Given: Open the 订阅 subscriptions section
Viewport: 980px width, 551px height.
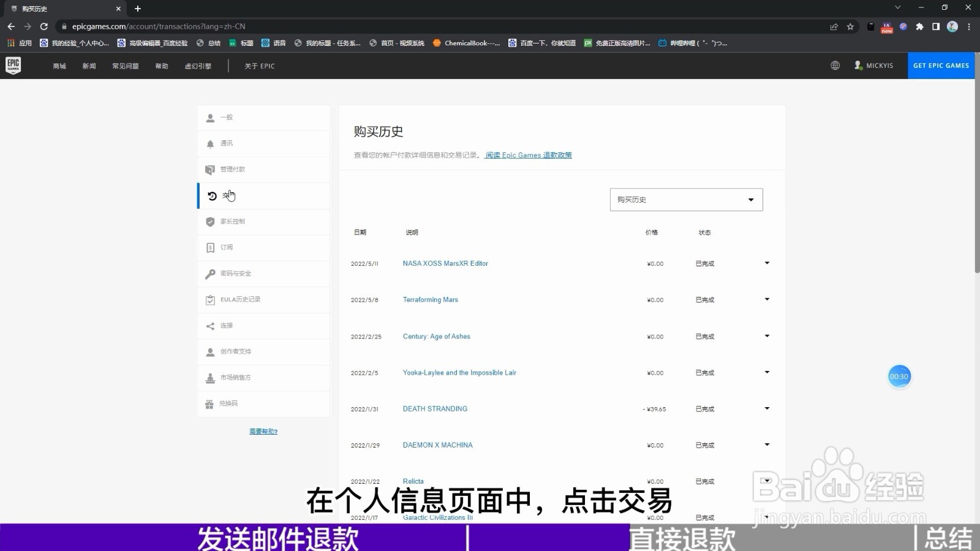Looking at the screenshot, I should coord(263,247).
